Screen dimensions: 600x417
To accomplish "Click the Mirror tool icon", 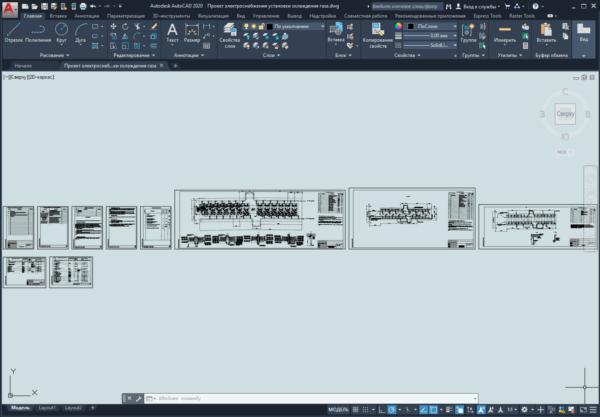I will (x=125, y=36).
